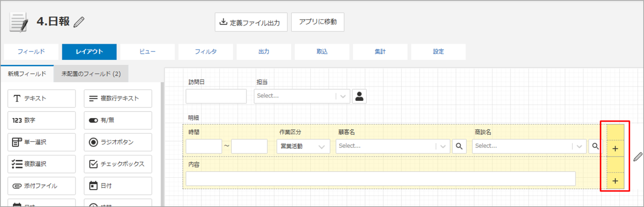Switch to the フィールド tab
644x207 pixels.
[31, 52]
